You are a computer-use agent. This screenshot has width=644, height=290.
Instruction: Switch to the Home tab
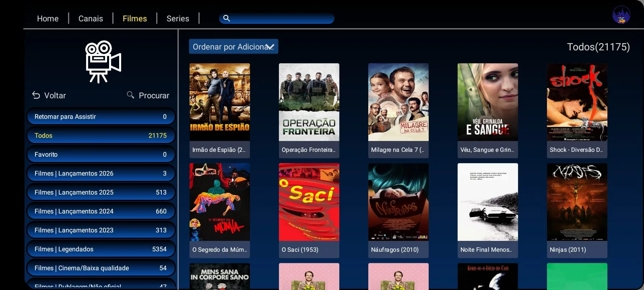pos(47,19)
